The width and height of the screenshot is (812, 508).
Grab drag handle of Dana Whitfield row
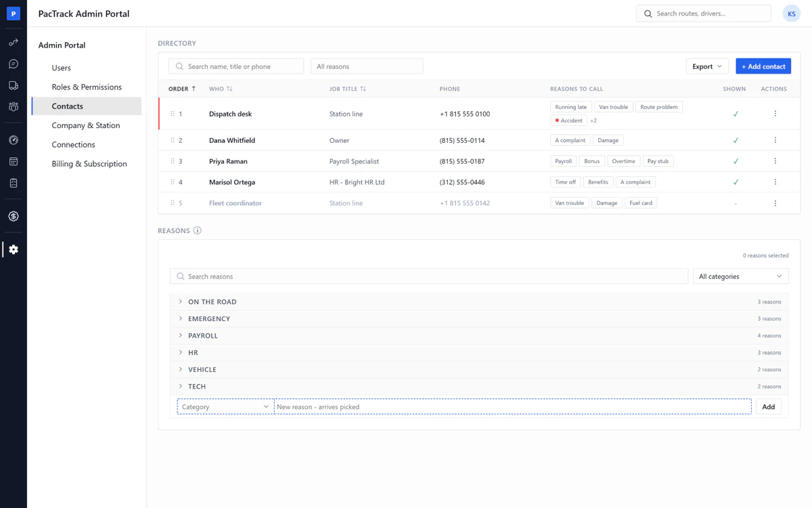point(173,140)
